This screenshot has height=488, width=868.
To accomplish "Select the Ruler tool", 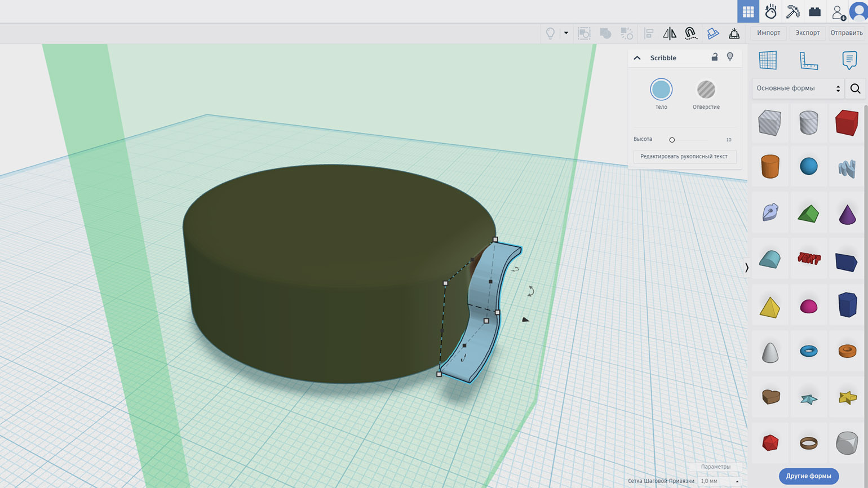I will 808,60.
